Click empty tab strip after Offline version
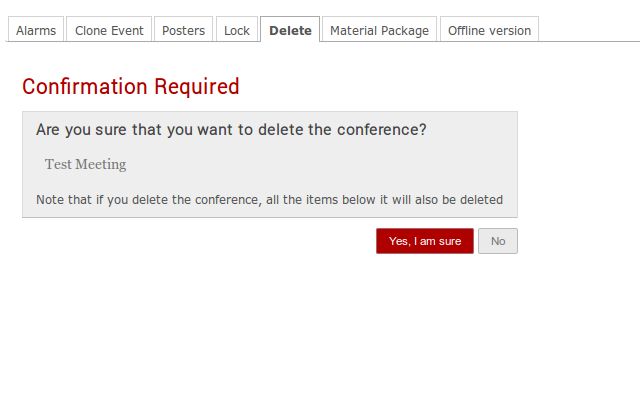 588,29
